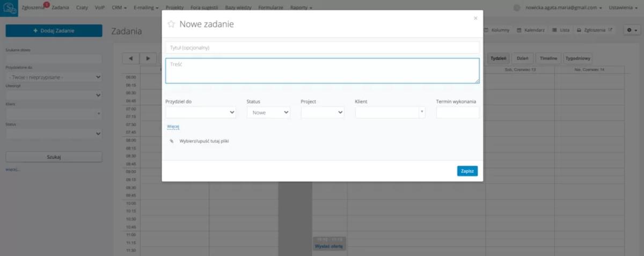Select the Dzień calendar view tab
Image resolution: width=644 pixels, height=256 pixels.
[523, 58]
